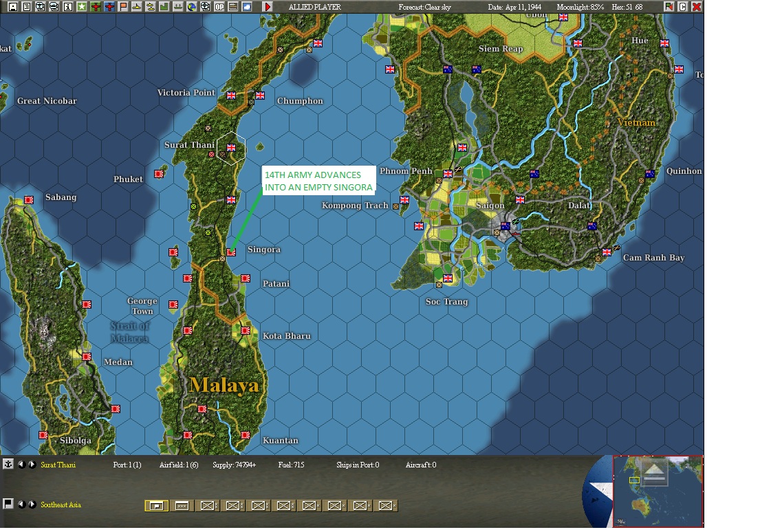Viewport: 782px width, 532px height.
Task: Click the 'Supply: 74794+' value
Action: [x=235, y=465]
